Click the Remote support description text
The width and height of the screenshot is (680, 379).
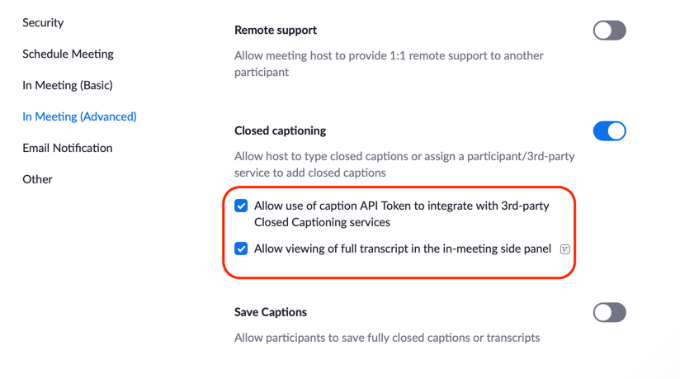pyautogui.click(x=389, y=64)
